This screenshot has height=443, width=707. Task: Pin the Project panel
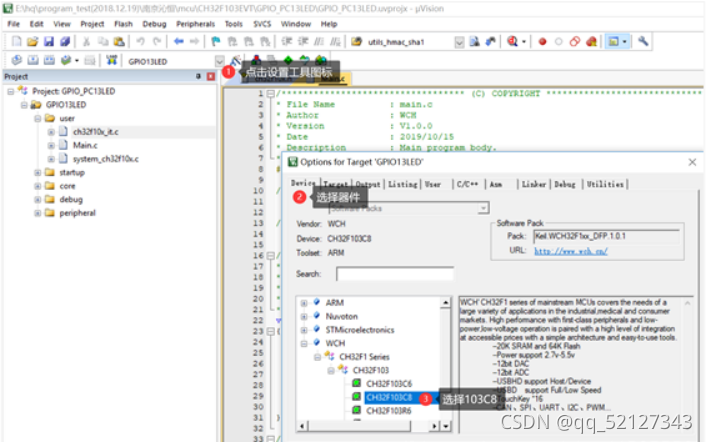coord(198,76)
